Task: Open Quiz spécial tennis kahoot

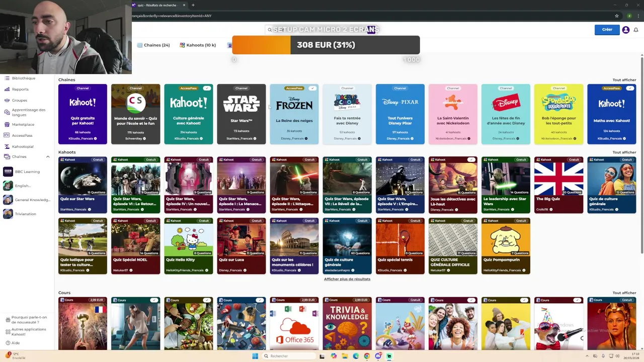Action: tap(400, 246)
